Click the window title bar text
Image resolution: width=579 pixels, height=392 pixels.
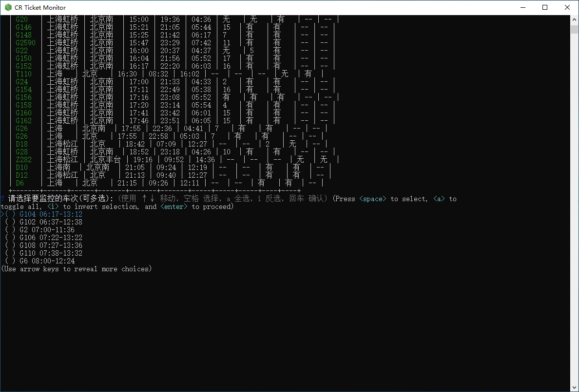point(40,7)
